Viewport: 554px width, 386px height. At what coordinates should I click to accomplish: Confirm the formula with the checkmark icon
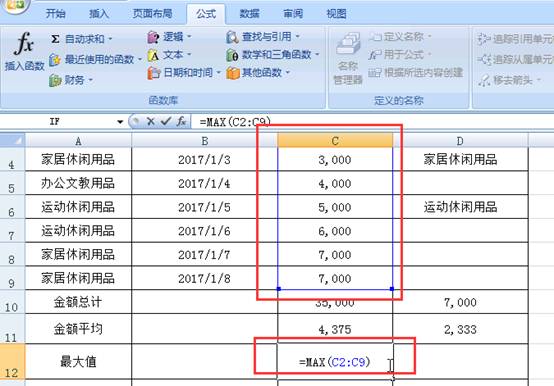[x=166, y=121]
